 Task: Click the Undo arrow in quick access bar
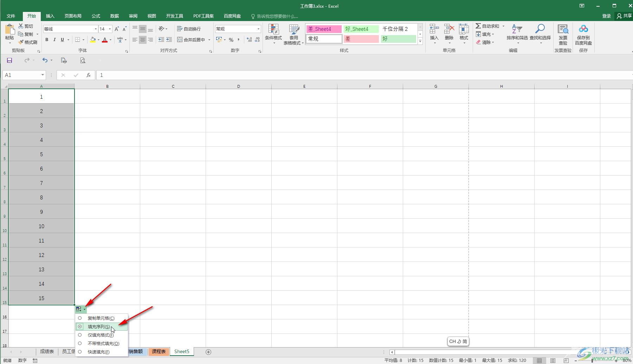45,60
